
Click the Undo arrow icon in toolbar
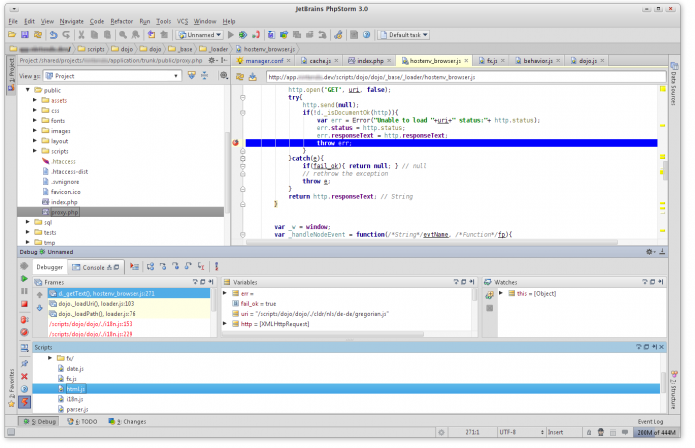(x=54, y=35)
